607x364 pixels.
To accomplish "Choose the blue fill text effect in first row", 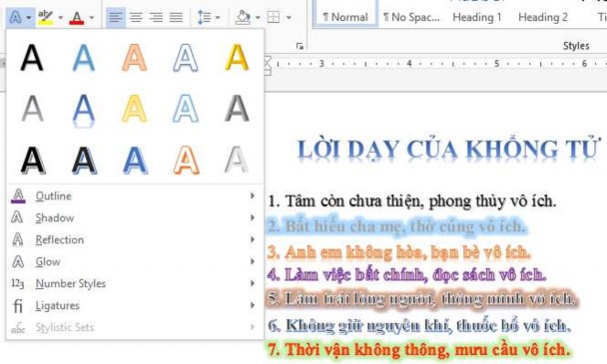I will point(83,58).
